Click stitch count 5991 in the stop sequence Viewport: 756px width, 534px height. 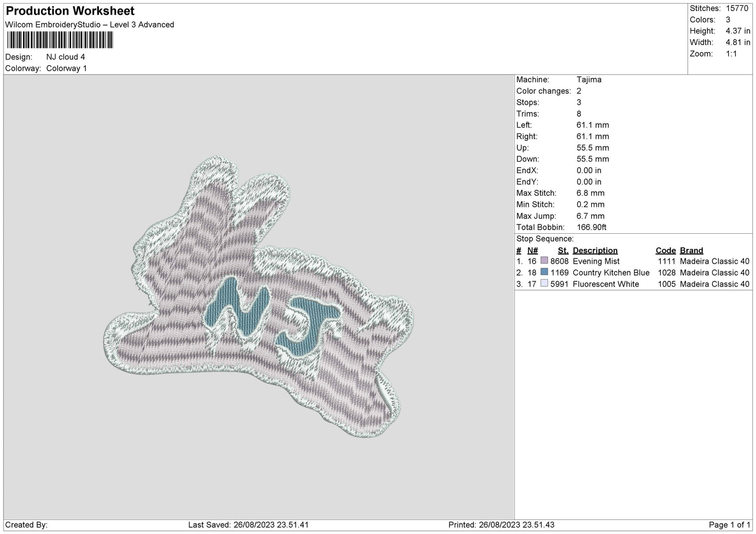point(559,284)
